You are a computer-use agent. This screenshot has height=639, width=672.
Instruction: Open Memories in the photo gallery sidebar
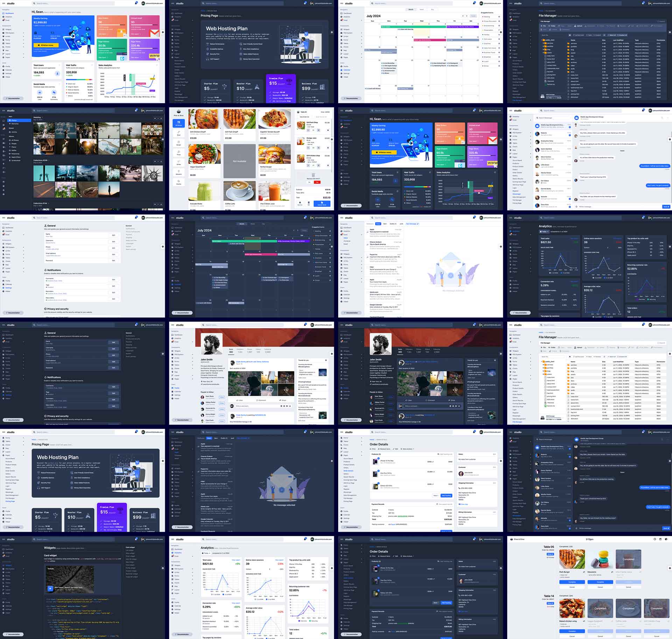tap(15, 124)
